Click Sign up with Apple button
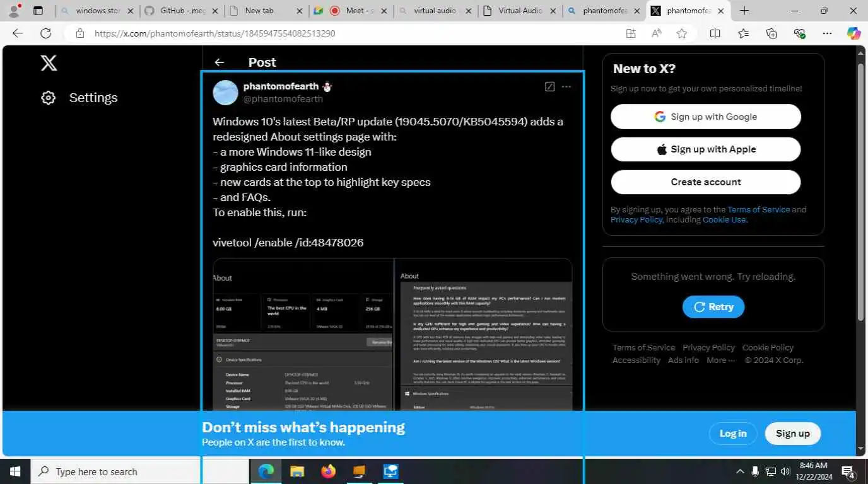868x484 pixels. coord(706,149)
